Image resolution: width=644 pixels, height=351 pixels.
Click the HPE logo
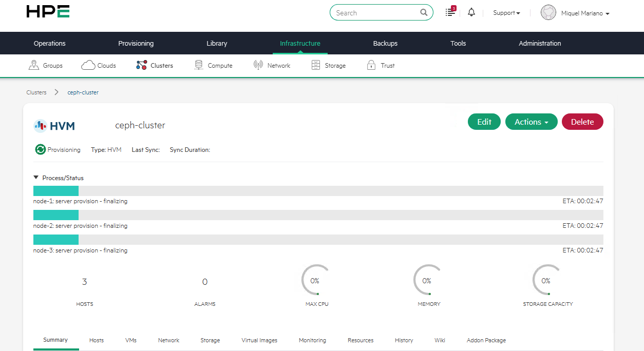click(47, 11)
